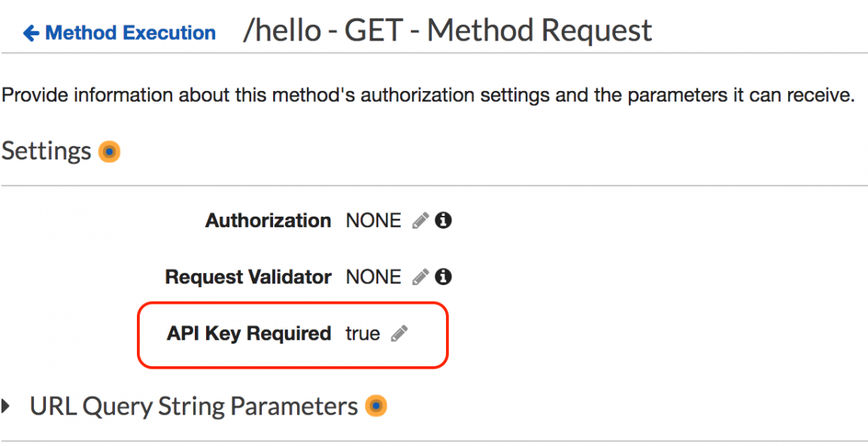Click the orange status indicator next to Settings
The width and height of the screenshot is (868, 446).
[109, 151]
